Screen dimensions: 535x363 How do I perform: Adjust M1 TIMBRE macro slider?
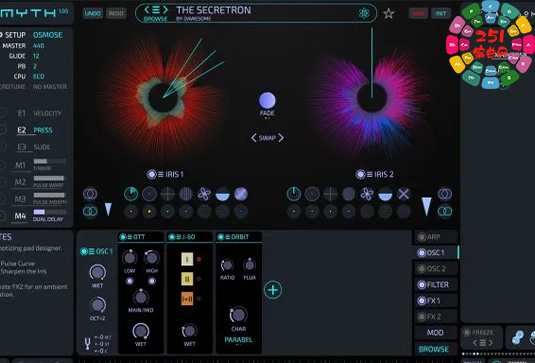(49, 161)
